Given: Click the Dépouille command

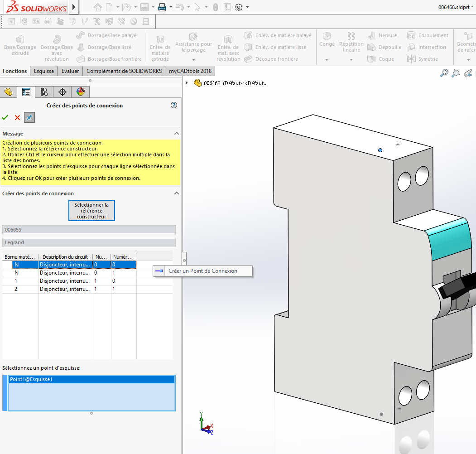Looking at the screenshot, I should (385, 47).
